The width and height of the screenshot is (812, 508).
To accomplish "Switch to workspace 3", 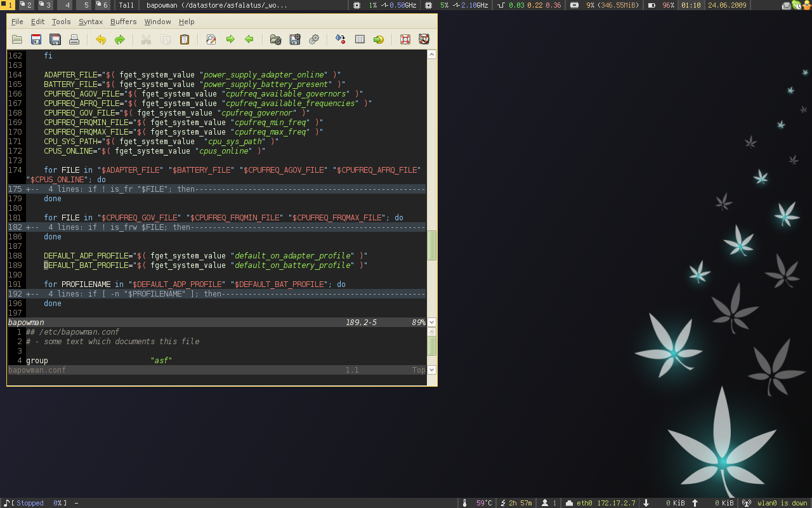I will pyautogui.click(x=45, y=5).
